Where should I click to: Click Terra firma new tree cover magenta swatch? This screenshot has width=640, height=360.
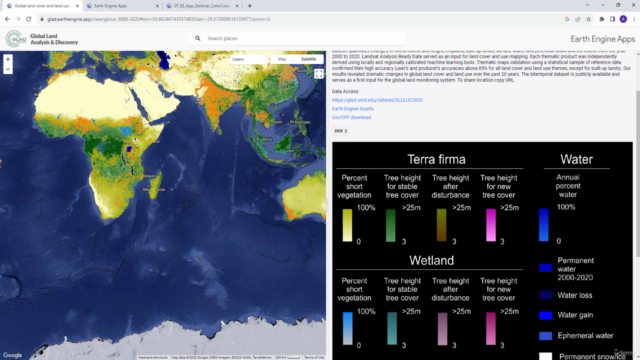tap(491, 225)
